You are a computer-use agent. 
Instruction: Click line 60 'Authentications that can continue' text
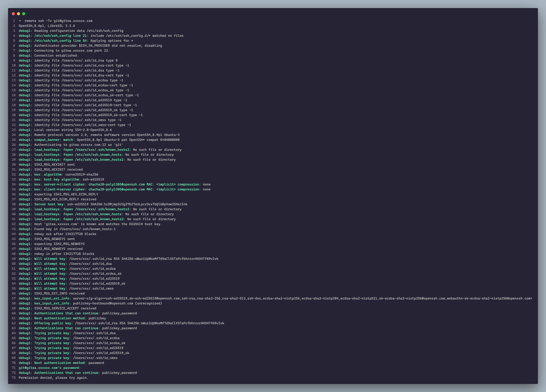click(66, 313)
